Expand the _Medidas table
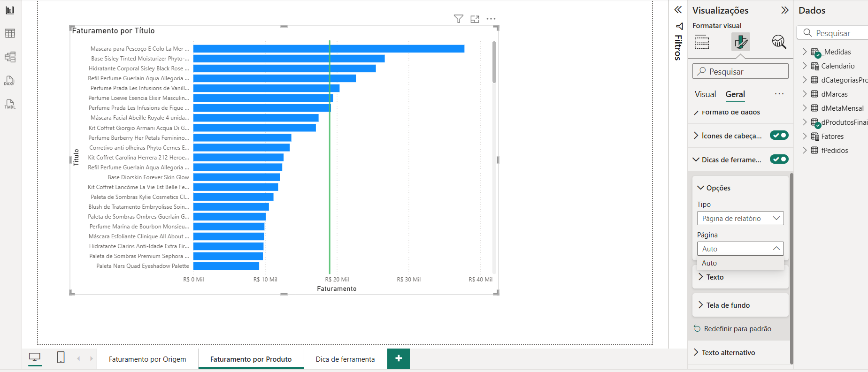The image size is (868, 372). [x=805, y=52]
